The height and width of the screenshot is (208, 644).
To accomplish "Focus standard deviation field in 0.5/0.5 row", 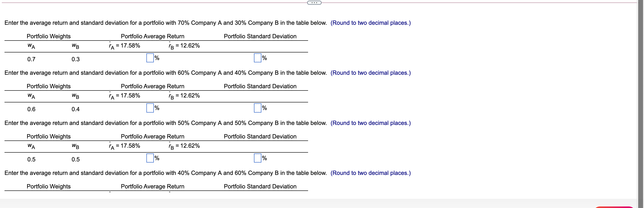I will pyautogui.click(x=258, y=158).
